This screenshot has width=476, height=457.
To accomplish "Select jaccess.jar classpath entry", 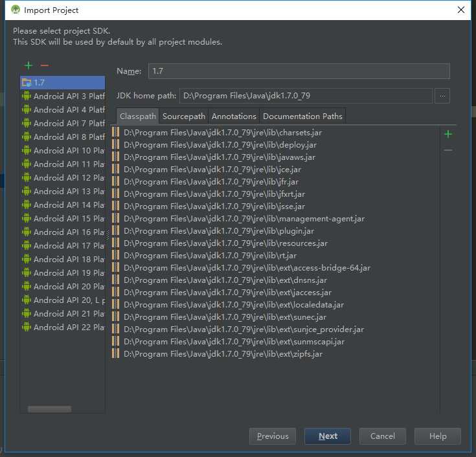I will coord(228,293).
